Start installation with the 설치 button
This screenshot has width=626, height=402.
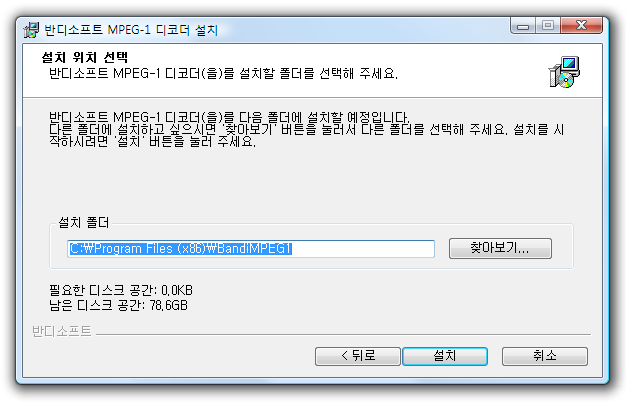point(445,356)
